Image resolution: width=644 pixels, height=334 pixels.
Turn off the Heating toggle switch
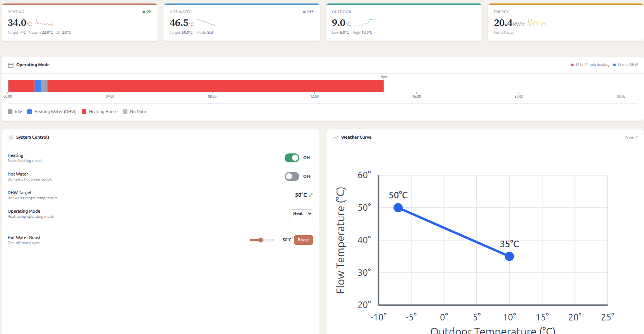pyautogui.click(x=292, y=158)
